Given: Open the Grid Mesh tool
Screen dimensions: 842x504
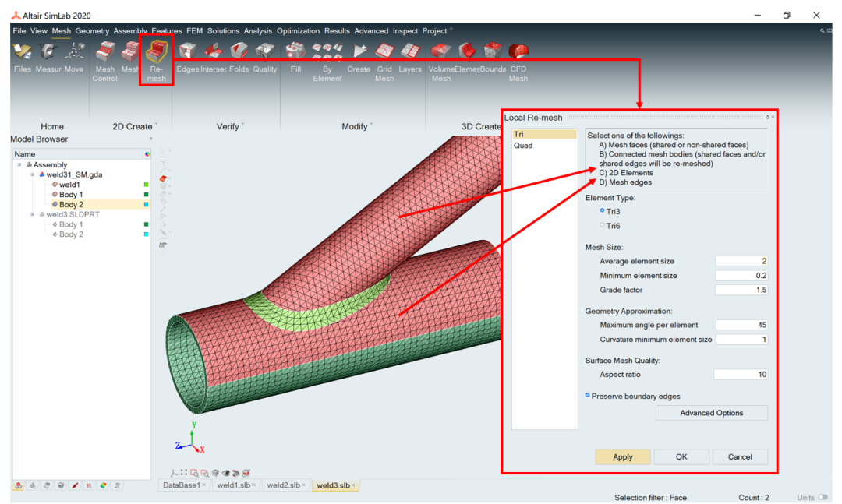Looking at the screenshot, I should pos(384,62).
